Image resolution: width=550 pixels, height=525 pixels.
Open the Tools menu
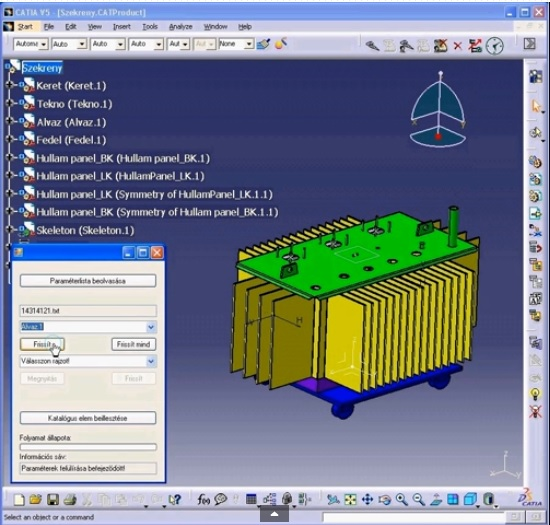150,27
